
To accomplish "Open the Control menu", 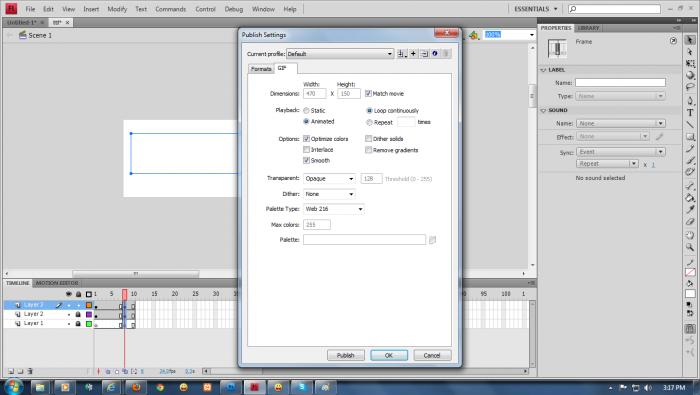I will pyautogui.click(x=205, y=9).
